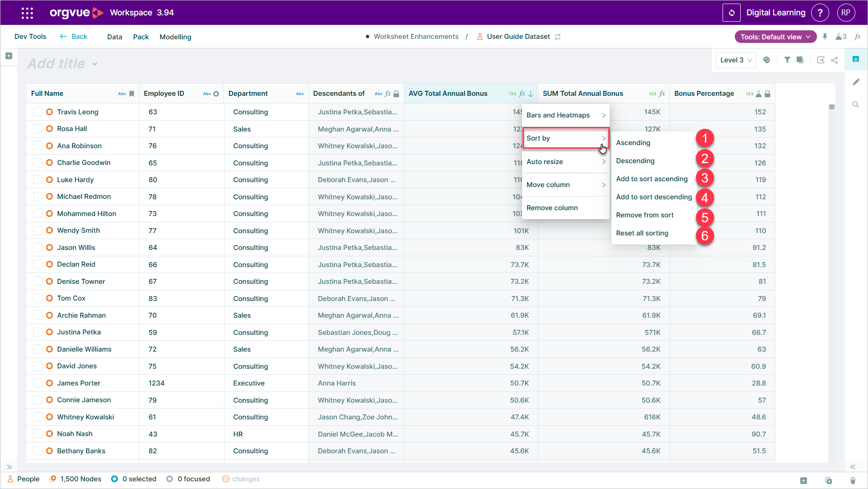The image size is (868, 489).
Task: Expand the Auto resize submenu
Action: tap(565, 162)
